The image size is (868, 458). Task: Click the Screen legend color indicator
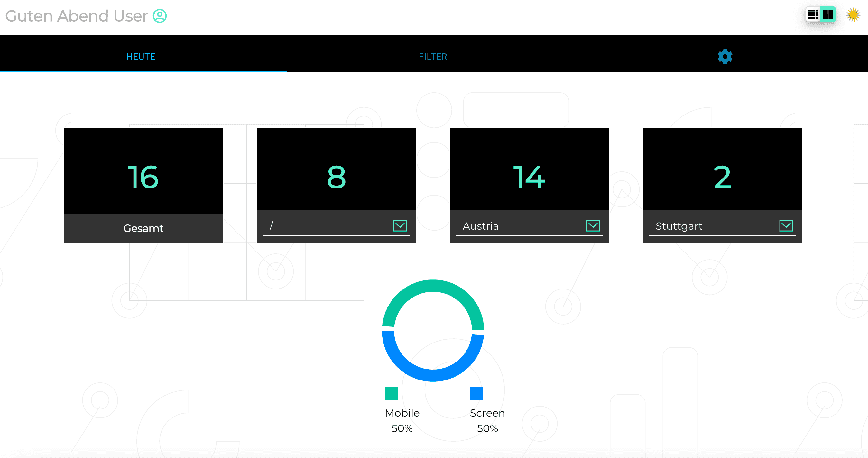[476, 394]
